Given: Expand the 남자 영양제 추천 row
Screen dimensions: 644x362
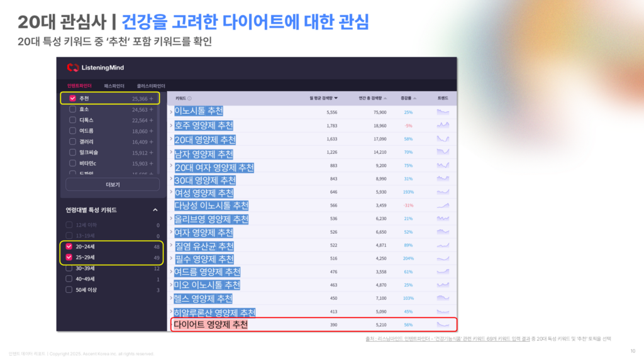Looking at the screenshot, I should 171,152.
